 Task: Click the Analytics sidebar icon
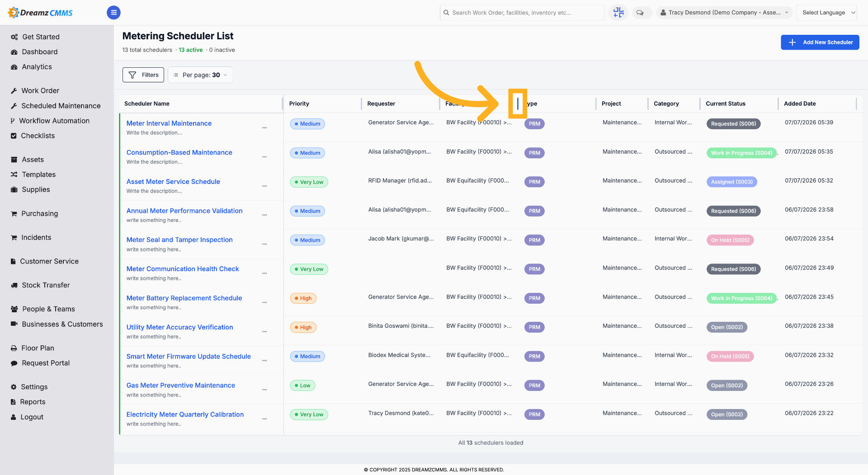tap(14, 67)
